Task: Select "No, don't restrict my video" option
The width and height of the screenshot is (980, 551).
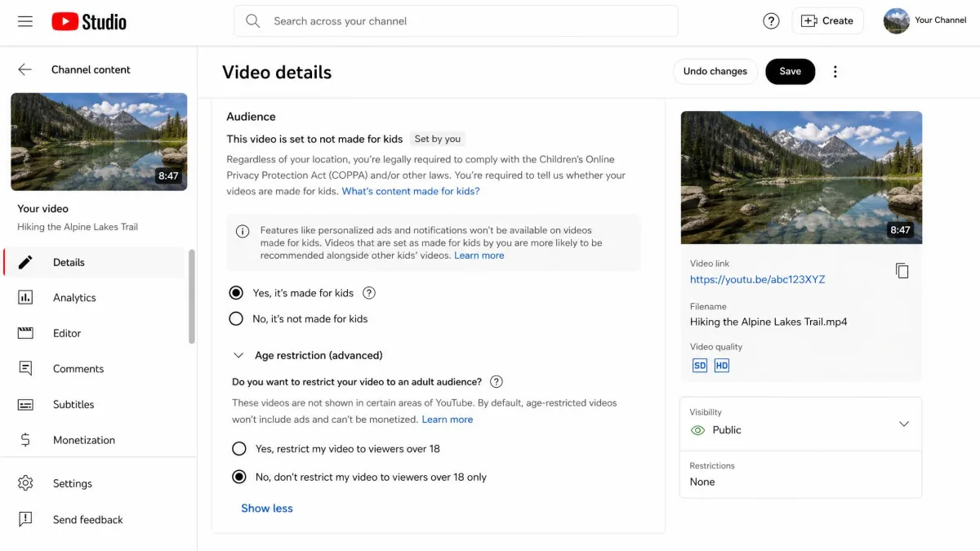Action: tap(239, 477)
